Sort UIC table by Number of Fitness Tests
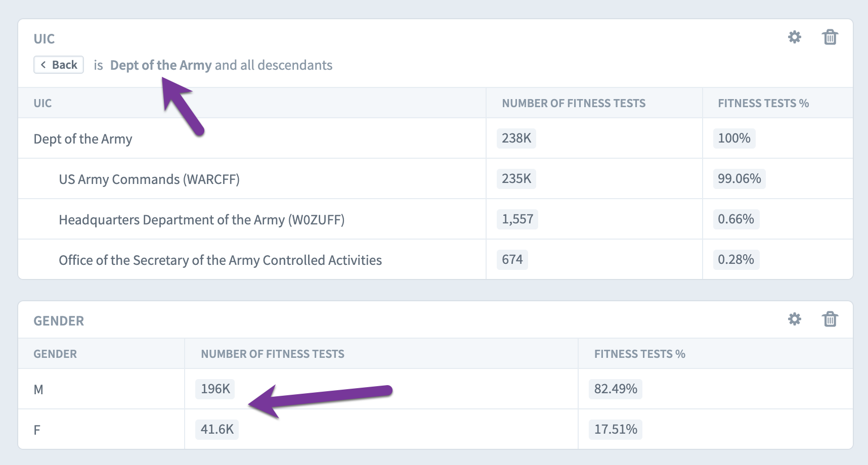The height and width of the screenshot is (465, 868). click(574, 103)
